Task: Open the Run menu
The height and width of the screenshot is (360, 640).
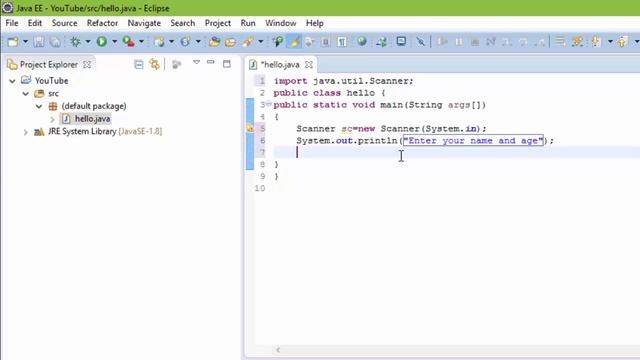Action: (x=248, y=23)
